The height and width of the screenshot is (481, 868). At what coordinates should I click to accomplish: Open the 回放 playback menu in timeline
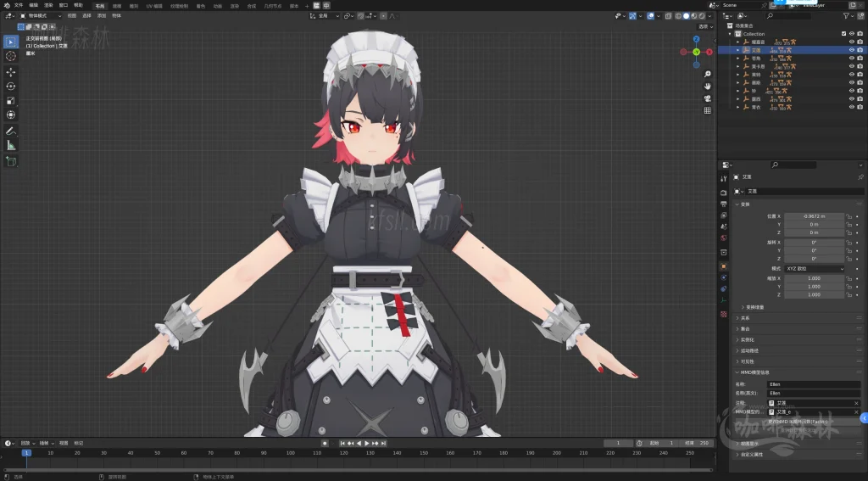point(27,444)
